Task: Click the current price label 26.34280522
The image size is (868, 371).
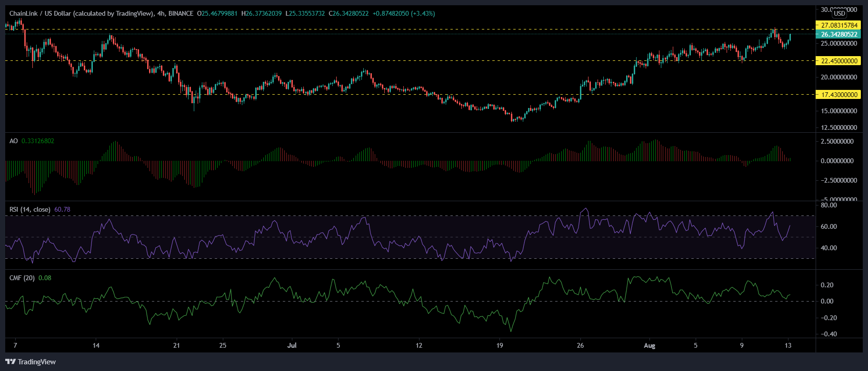Action: point(839,34)
